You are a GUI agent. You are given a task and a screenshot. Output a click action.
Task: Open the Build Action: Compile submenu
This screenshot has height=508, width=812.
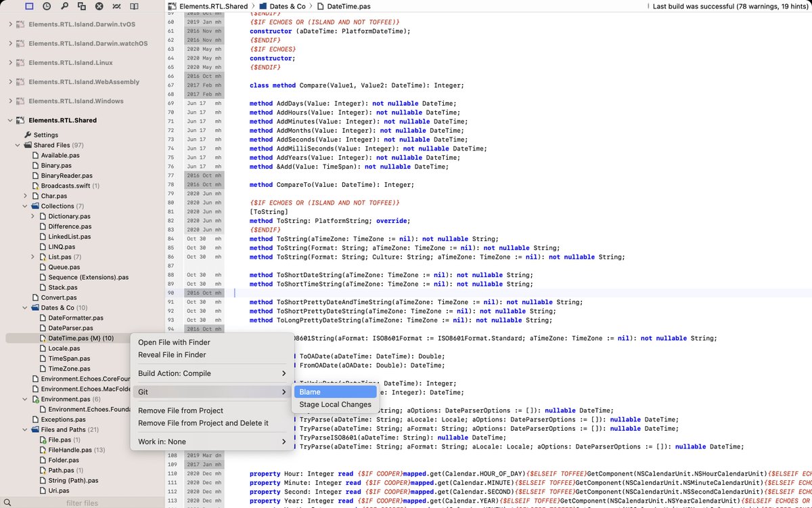tap(211, 373)
